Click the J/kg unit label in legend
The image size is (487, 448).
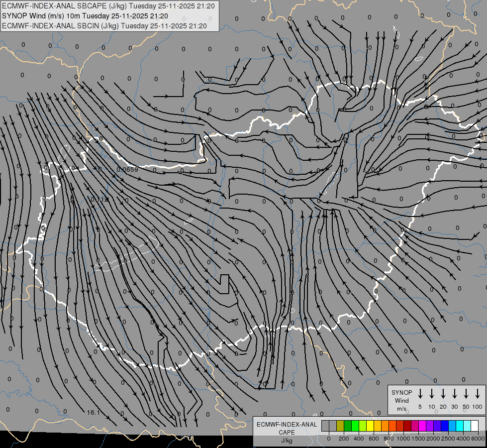287,441
